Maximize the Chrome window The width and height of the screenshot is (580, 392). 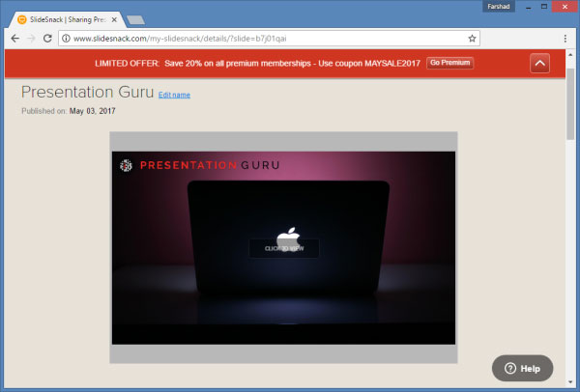point(543,7)
